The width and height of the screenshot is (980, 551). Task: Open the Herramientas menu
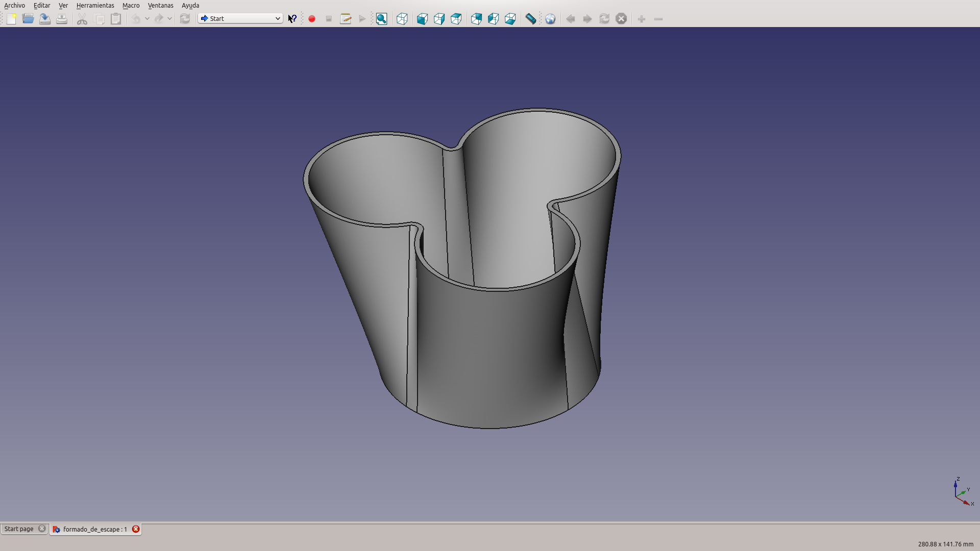(95, 5)
